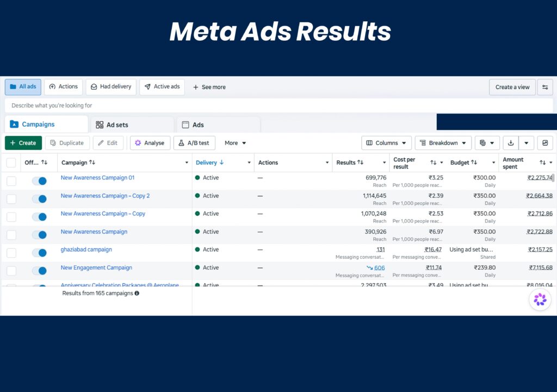The height and width of the screenshot is (392, 557).
Task: Expand the export options arrow
Action: (527, 143)
